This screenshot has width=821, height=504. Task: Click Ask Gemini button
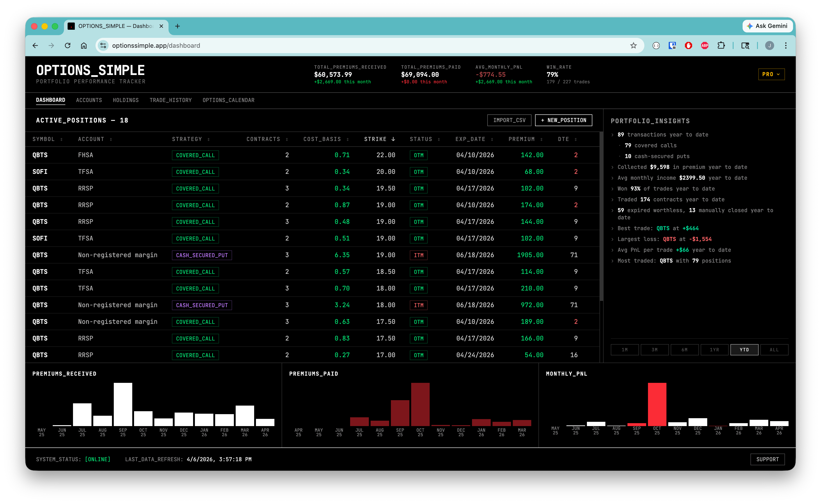click(767, 26)
